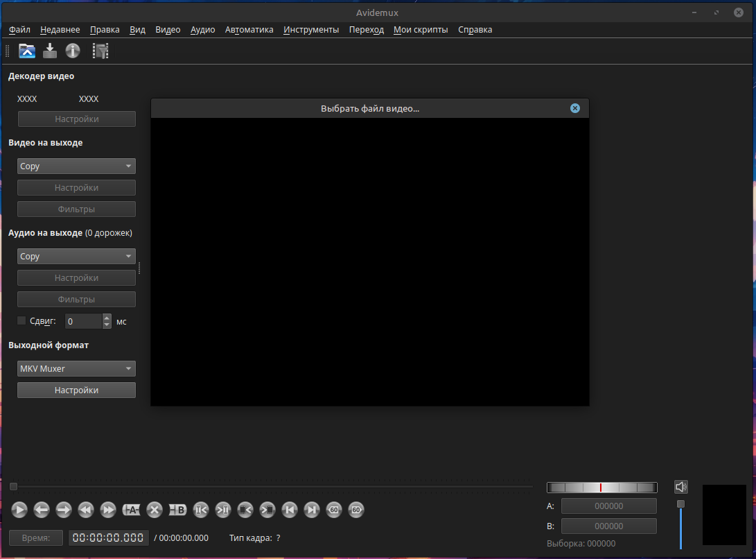Enable the Сдвиг audio shift checkbox
Image resolution: width=756 pixels, height=559 pixels.
click(21, 321)
